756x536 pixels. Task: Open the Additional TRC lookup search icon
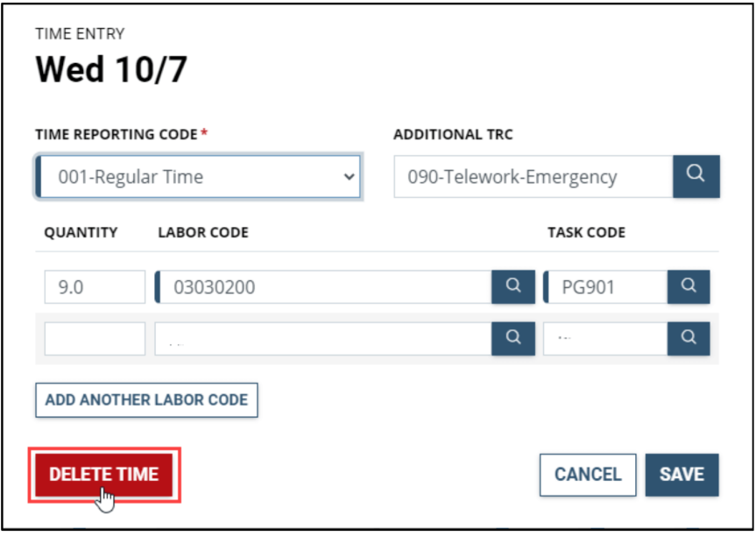(696, 176)
